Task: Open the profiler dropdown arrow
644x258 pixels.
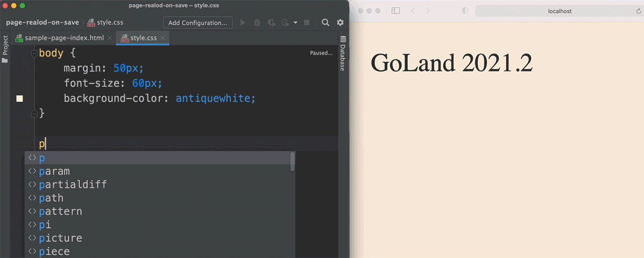Action: [295, 23]
